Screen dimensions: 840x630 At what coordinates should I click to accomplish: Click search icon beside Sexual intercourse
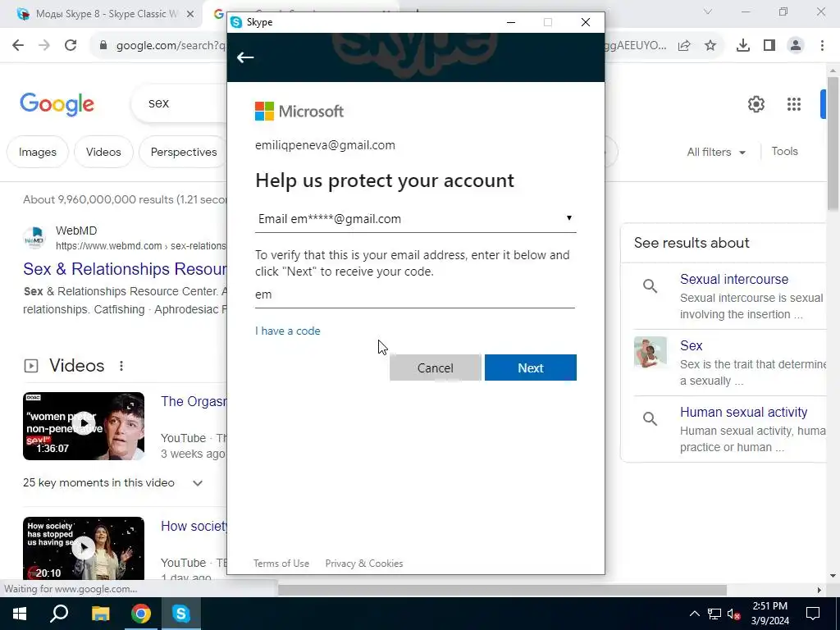650,286
